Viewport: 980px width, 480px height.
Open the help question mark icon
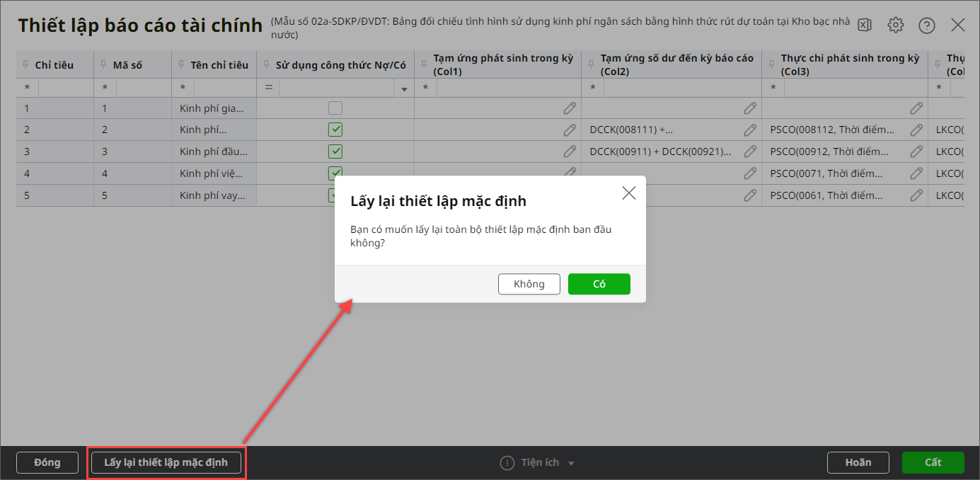(x=927, y=25)
